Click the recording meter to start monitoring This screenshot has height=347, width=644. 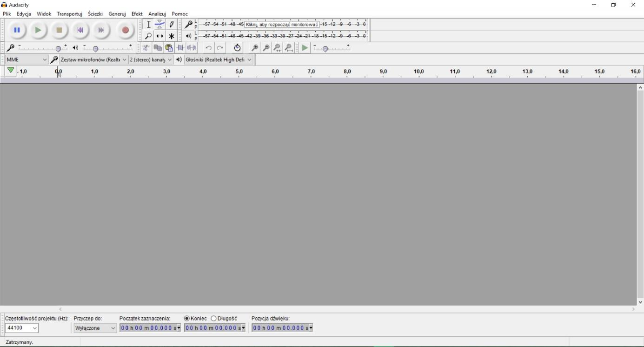pos(282,24)
